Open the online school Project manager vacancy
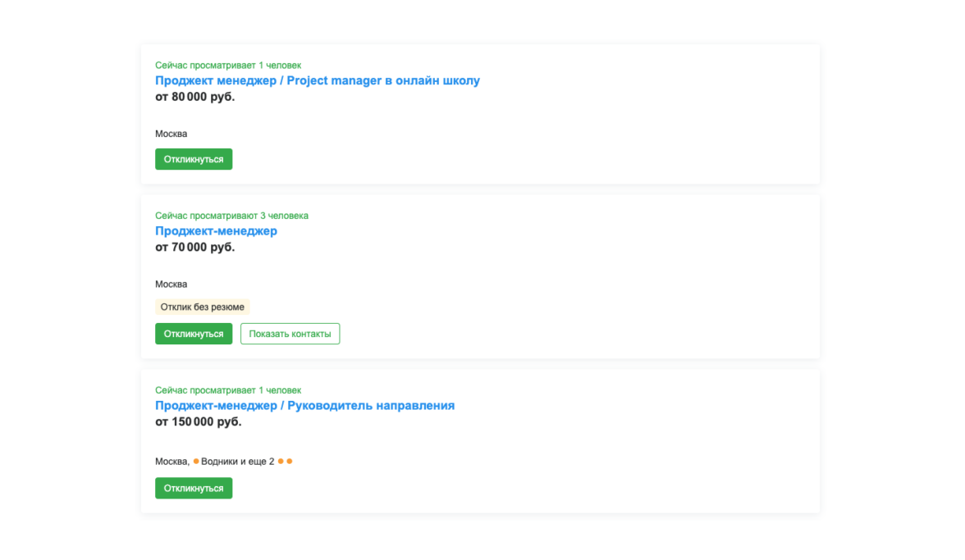The height and width of the screenshot is (560, 965). click(317, 80)
